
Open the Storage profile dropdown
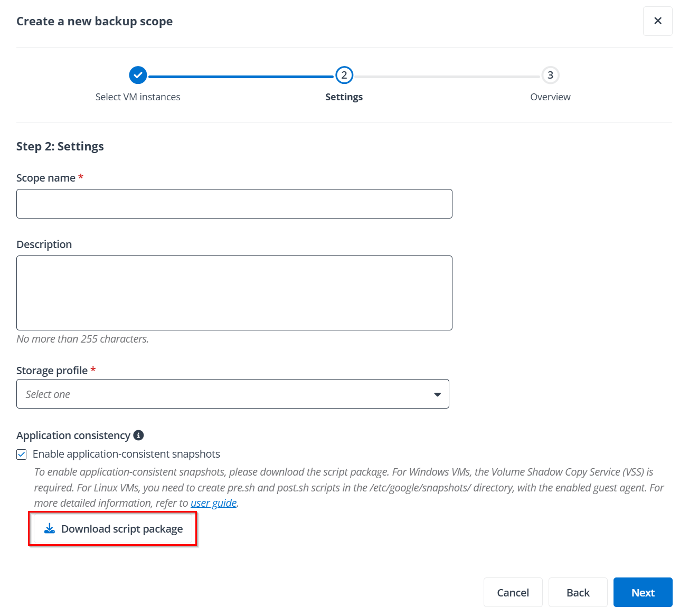click(232, 394)
